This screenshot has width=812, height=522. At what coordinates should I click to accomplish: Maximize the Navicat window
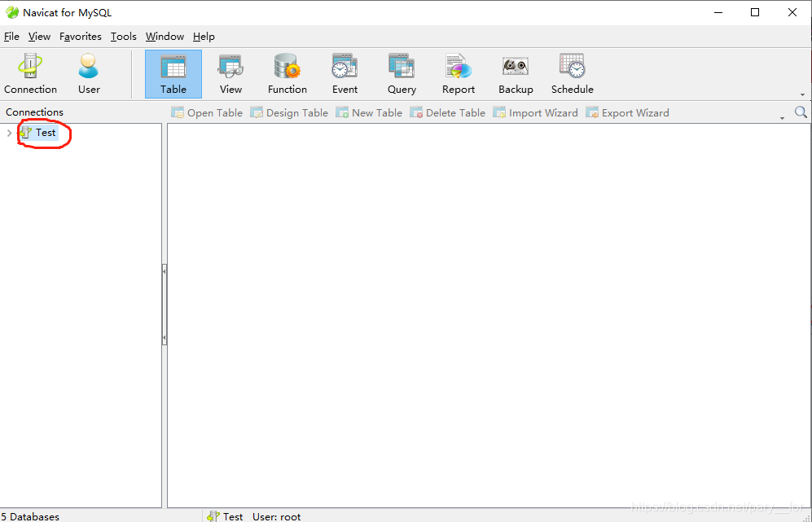point(755,12)
